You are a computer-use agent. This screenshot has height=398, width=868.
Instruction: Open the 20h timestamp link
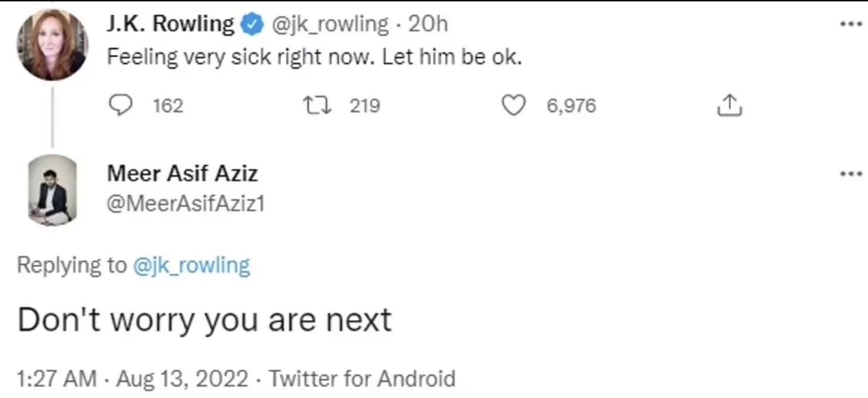(x=427, y=24)
